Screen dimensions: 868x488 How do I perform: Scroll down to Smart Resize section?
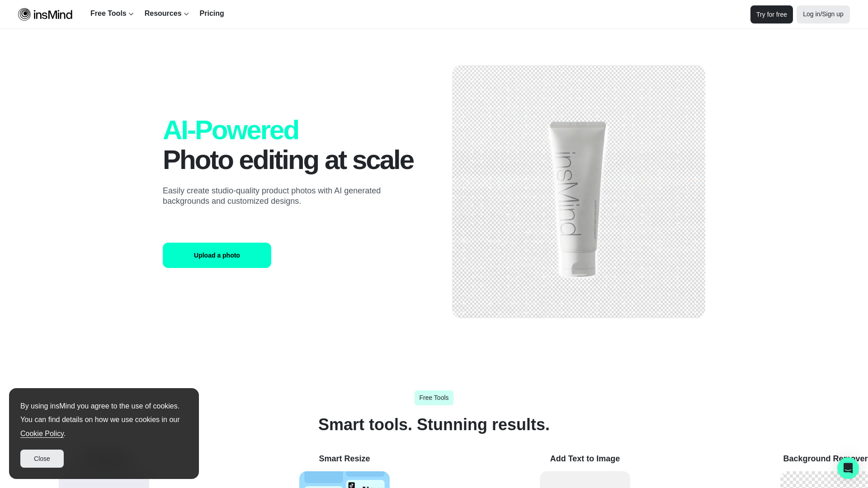pyautogui.click(x=344, y=458)
